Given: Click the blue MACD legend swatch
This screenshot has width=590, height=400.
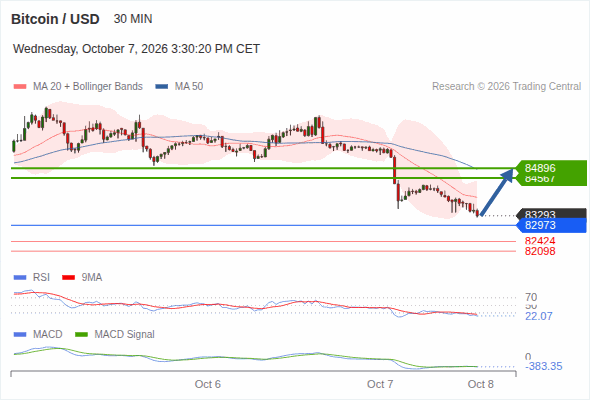Looking at the screenshot, I should click(x=20, y=335).
